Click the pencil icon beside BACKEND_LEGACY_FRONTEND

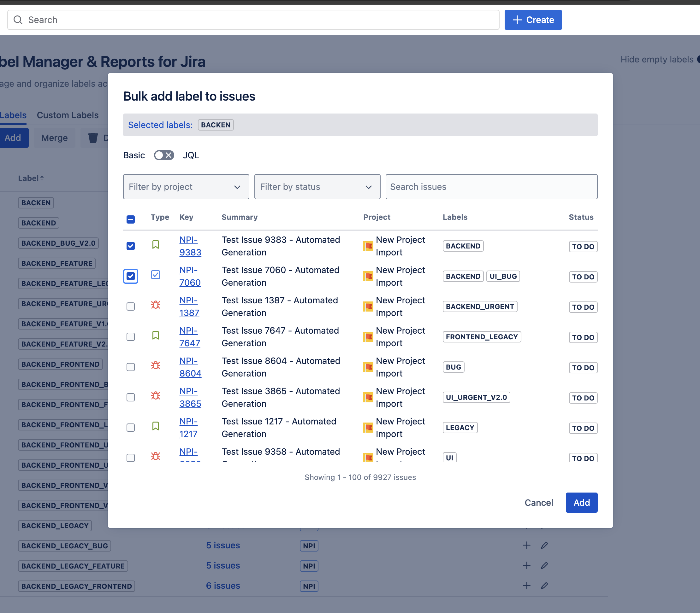click(x=544, y=586)
